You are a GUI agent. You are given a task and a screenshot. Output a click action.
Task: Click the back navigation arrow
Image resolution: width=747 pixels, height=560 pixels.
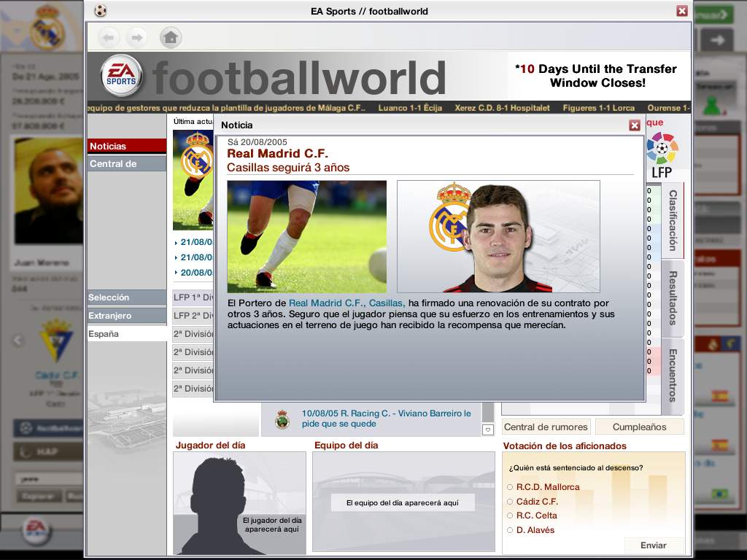tap(109, 37)
